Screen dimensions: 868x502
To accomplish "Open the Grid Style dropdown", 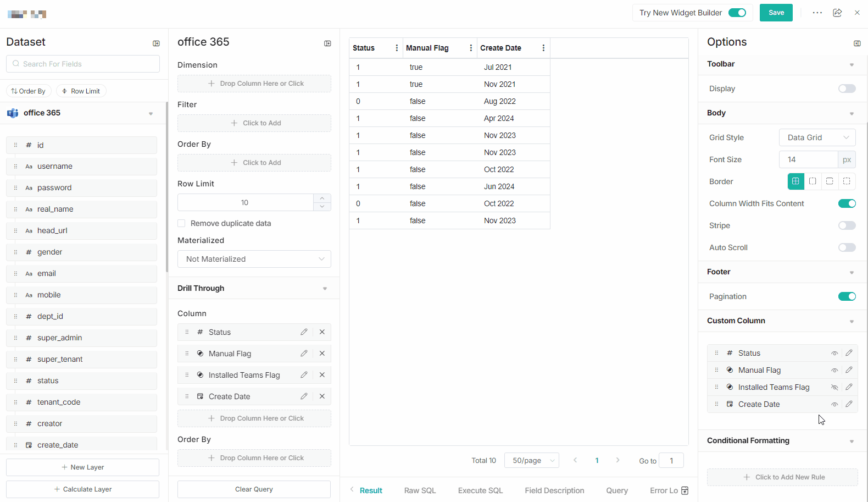I will [x=817, y=137].
